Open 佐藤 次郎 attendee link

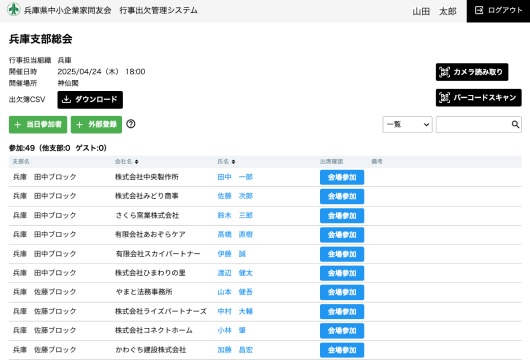(x=235, y=196)
